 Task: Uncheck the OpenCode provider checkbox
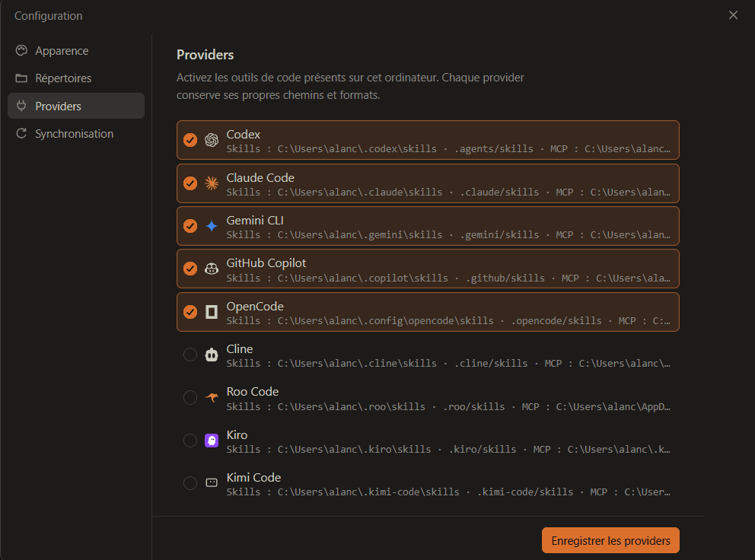tap(190, 312)
